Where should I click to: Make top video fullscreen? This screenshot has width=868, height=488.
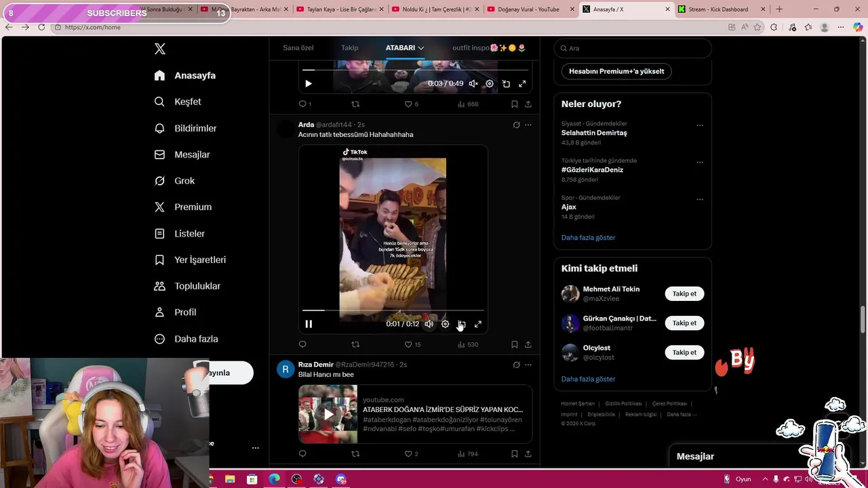[x=522, y=83]
